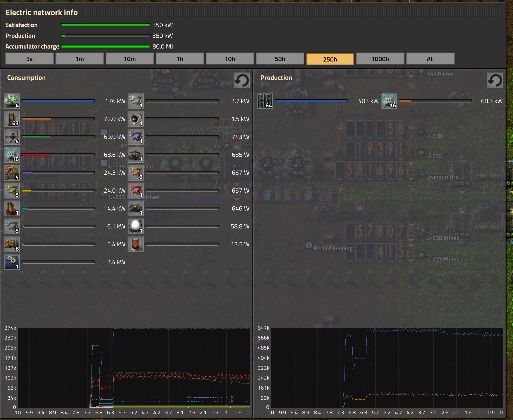Select the 10m time range tab
The width and height of the screenshot is (513, 420).
tap(130, 59)
